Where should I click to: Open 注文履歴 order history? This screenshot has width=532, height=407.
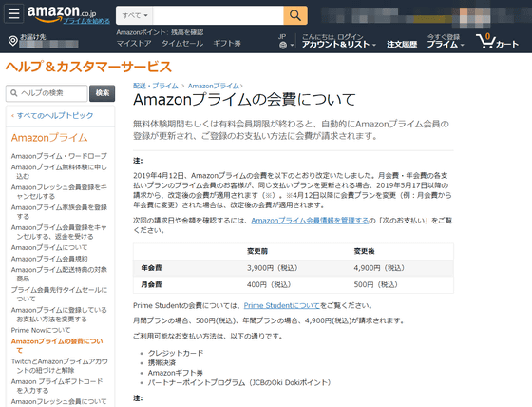click(402, 44)
